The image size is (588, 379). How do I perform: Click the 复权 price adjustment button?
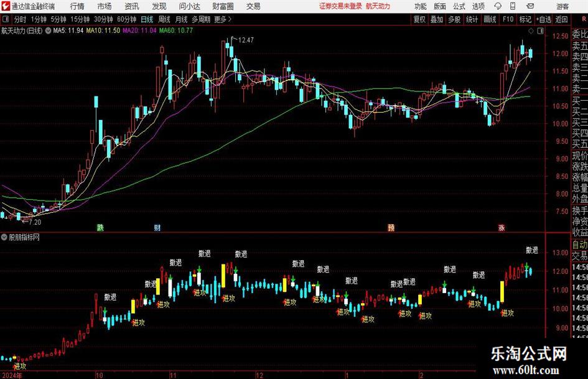(419, 19)
